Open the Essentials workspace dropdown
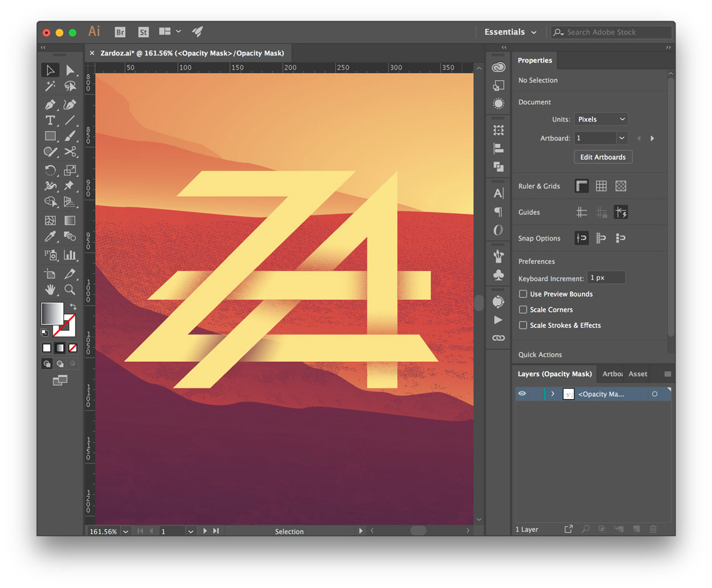This screenshot has height=588, width=712. point(511,32)
